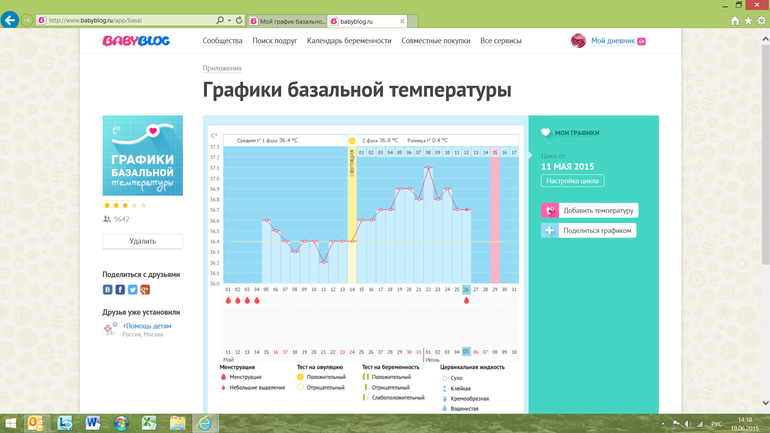The image size is (770, 433).
Task: Open the Помощь детям friend link
Action: [x=147, y=326]
